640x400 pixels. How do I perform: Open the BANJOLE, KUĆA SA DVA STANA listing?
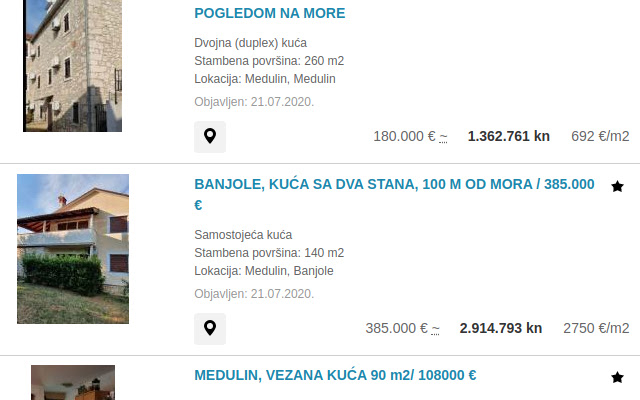point(394,194)
